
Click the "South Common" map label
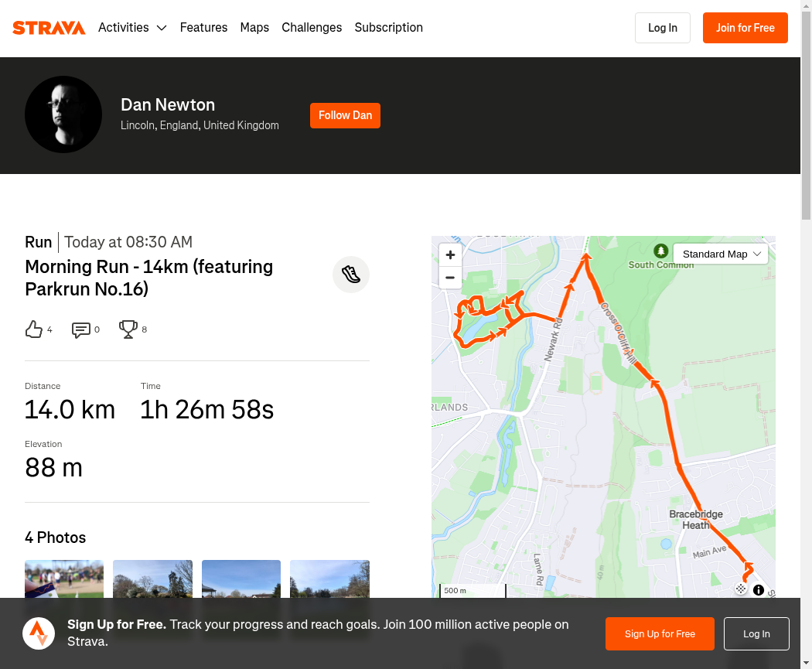coord(660,265)
